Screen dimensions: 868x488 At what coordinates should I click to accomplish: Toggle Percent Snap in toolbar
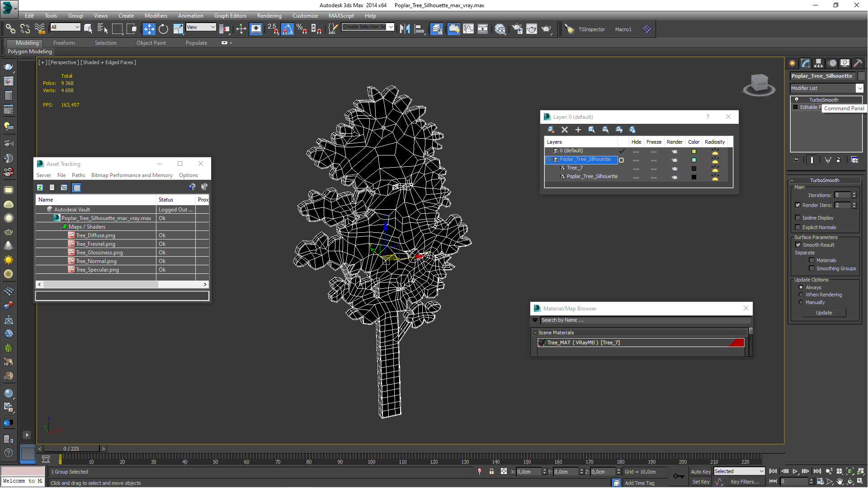(302, 29)
